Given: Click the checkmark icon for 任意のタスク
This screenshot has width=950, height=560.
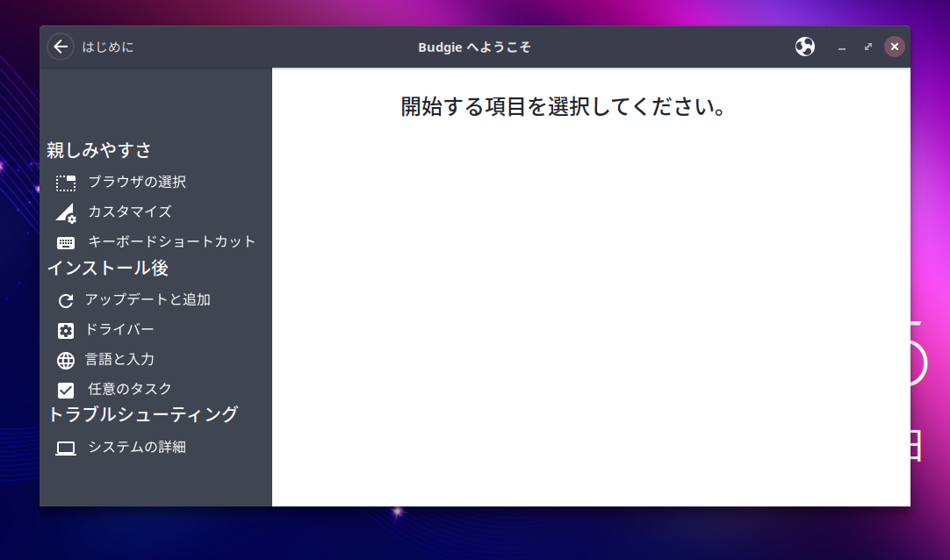Looking at the screenshot, I should (66, 390).
